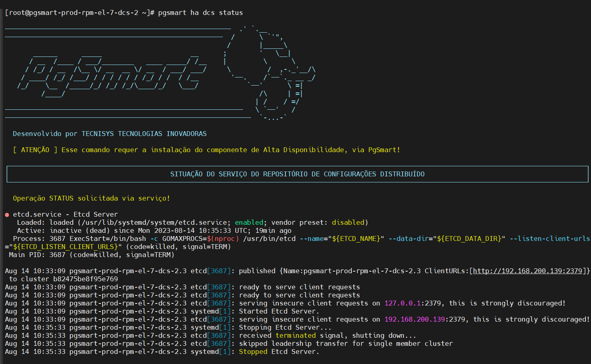591x364 pixels.
Task: Click 'Desenvolvido por TECNISYS TECNOLOGIAS INOVADORAS' line
Action: coord(110,134)
